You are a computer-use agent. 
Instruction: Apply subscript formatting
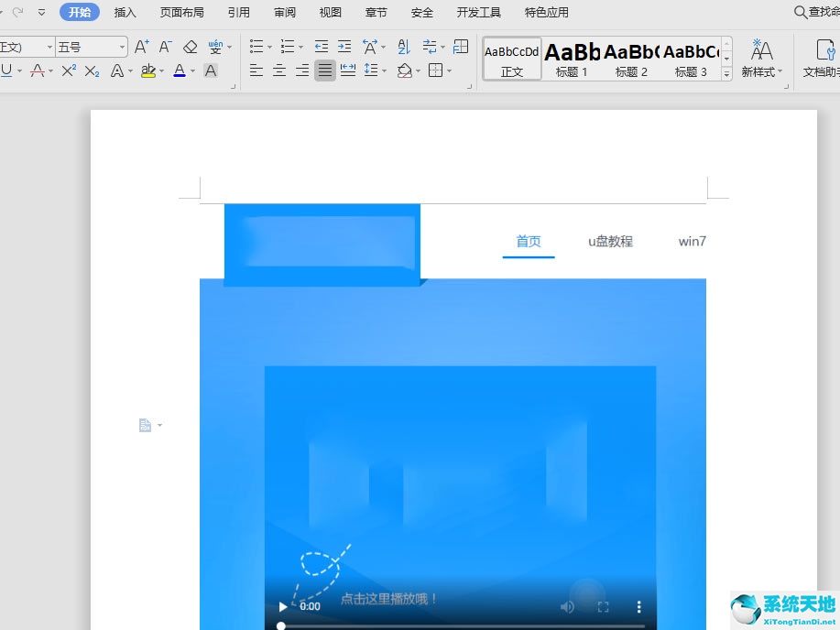pyautogui.click(x=92, y=71)
